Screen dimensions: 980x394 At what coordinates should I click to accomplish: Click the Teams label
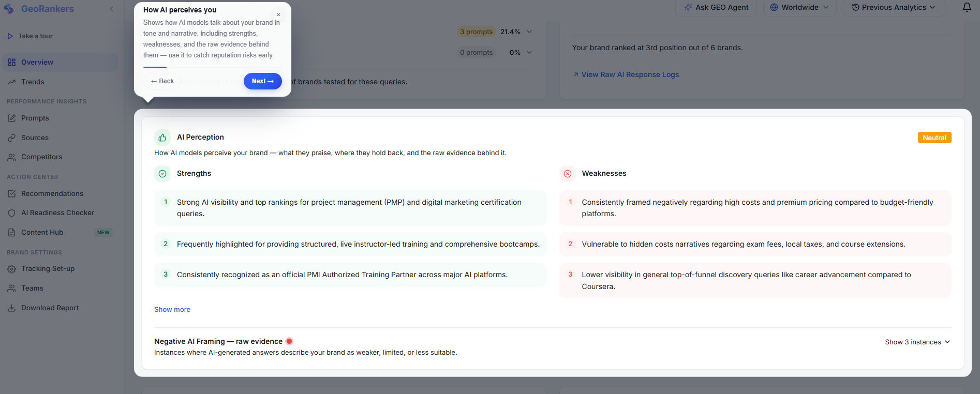coord(32,288)
